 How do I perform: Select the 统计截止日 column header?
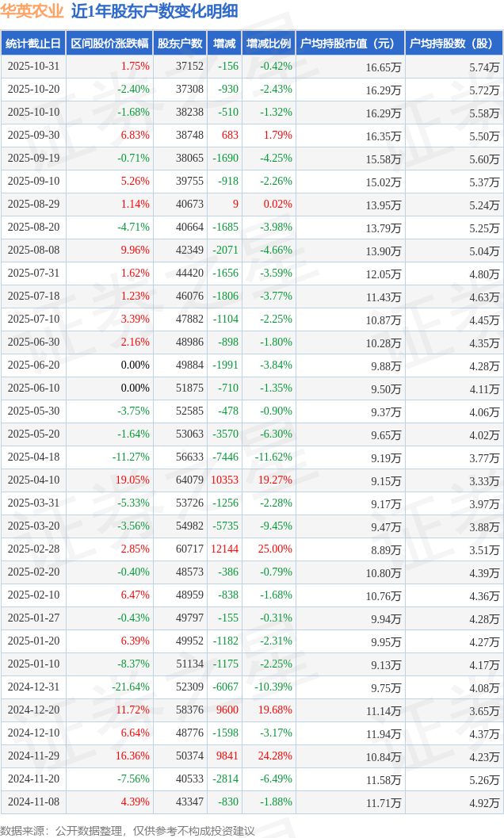point(32,44)
